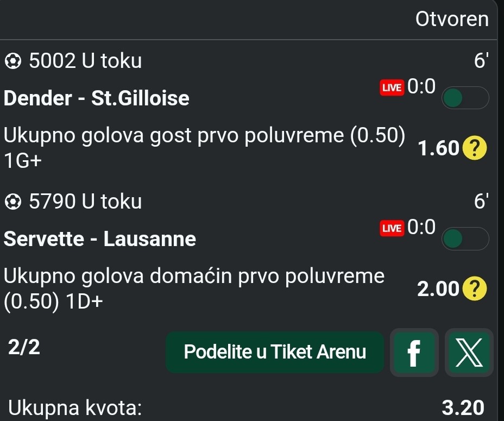The width and height of the screenshot is (504, 421).
Task: Click the 3.20 total odds value
Action: (463, 407)
